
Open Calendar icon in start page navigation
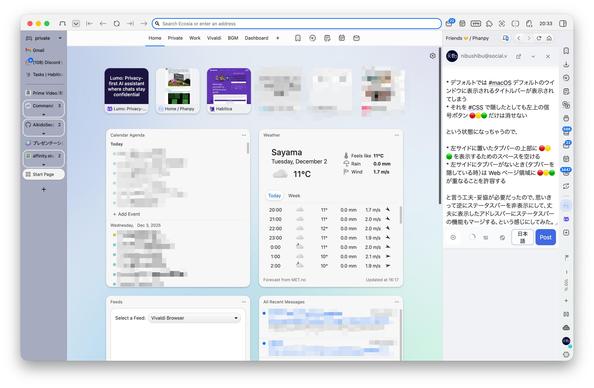pos(342,38)
